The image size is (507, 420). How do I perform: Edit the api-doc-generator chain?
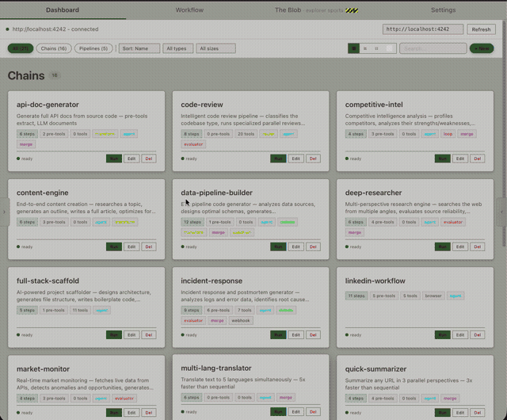132,158
